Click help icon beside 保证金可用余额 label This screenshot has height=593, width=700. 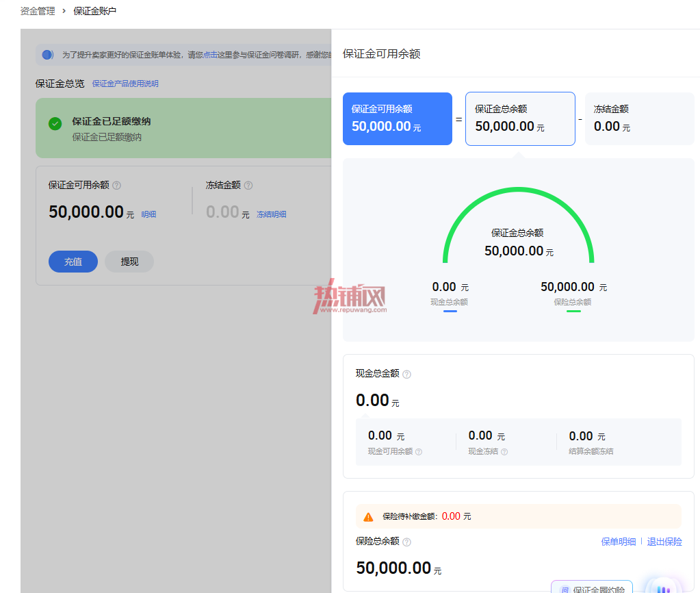tap(116, 186)
